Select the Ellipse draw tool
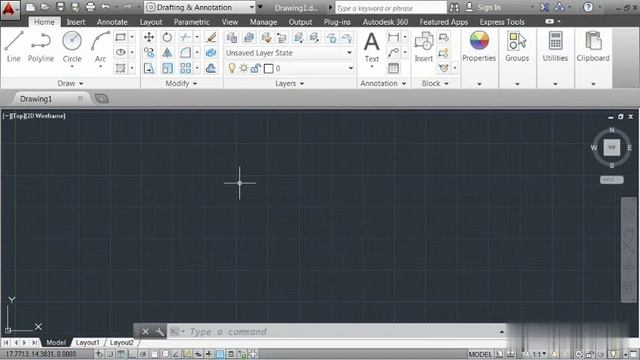Screen dimensions: 640x360 [x=121, y=53]
